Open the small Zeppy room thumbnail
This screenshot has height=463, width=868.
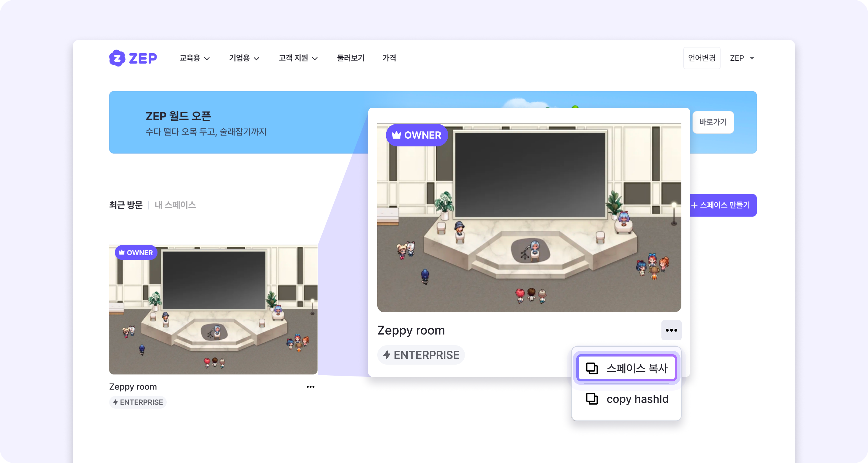pos(213,309)
